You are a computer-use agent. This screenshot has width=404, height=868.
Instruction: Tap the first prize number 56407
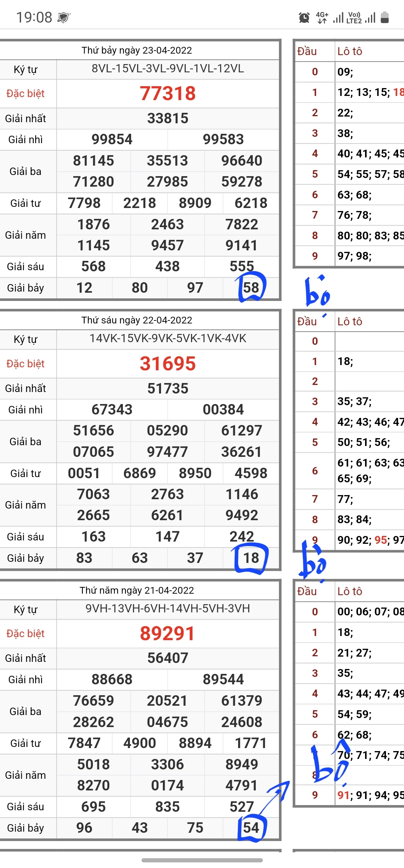click(x=168, y=658)
